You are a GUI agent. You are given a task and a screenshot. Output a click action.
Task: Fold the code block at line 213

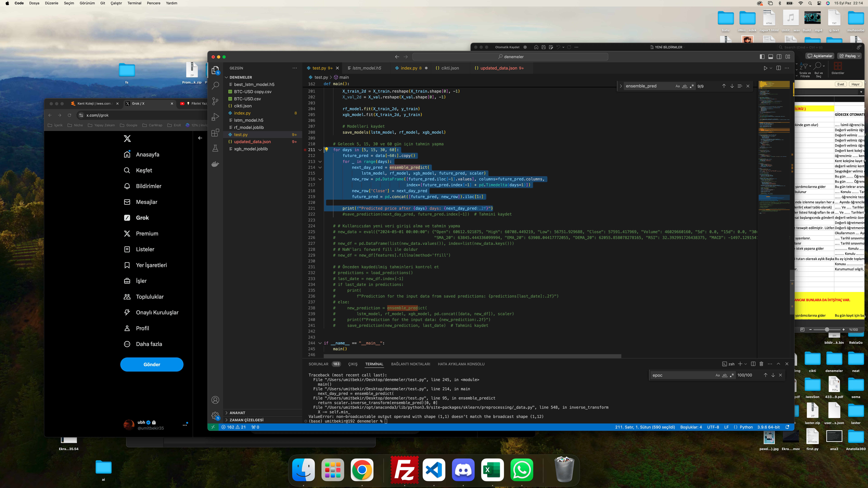(x=320, y=162)
